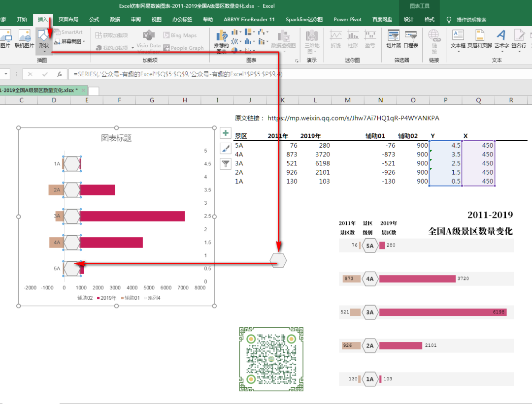The height and width of the screenshot is (404, 532).
Task: Insert a column chart icon
Action: pyautogui.click(x=234, y=32)
